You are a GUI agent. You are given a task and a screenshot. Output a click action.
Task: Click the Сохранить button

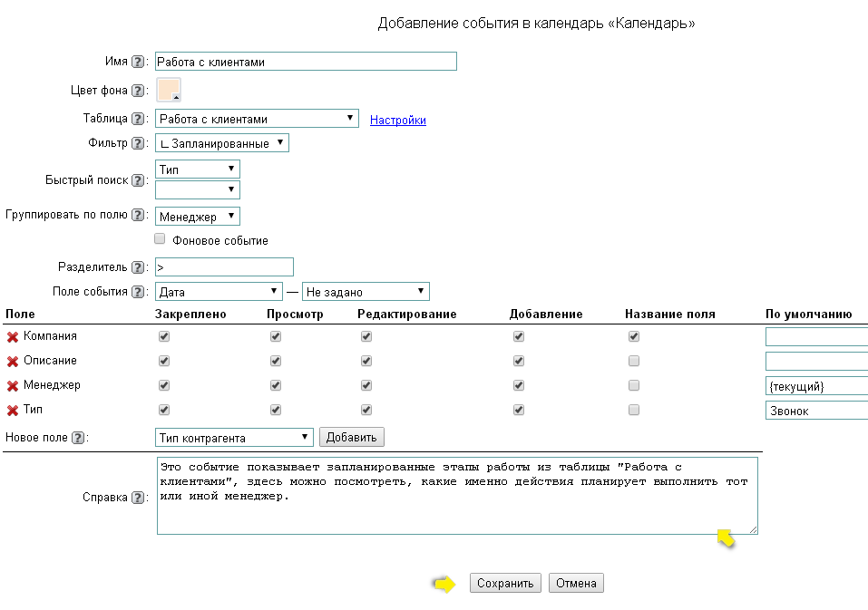click(x=505, y=584)
